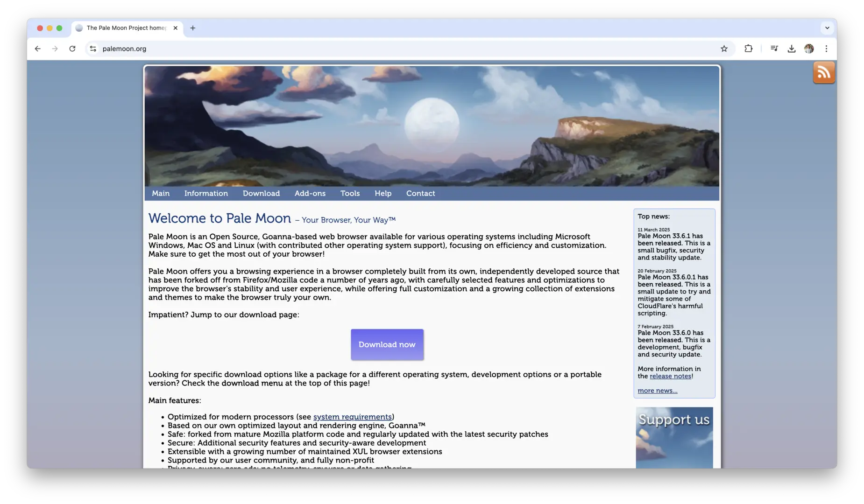Click the Support us banner image
864x504 pixels.
(674, 438)
